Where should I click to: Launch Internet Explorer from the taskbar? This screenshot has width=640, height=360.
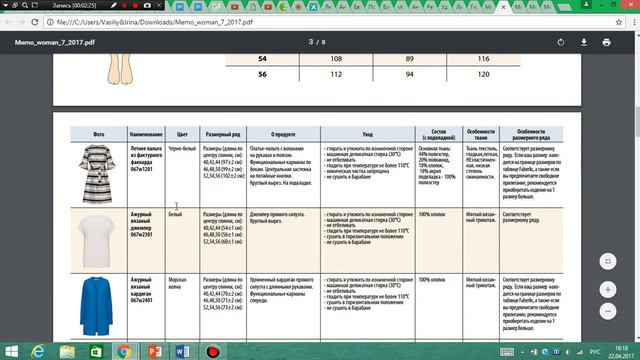pyautogui.click(x=38, y=351)
